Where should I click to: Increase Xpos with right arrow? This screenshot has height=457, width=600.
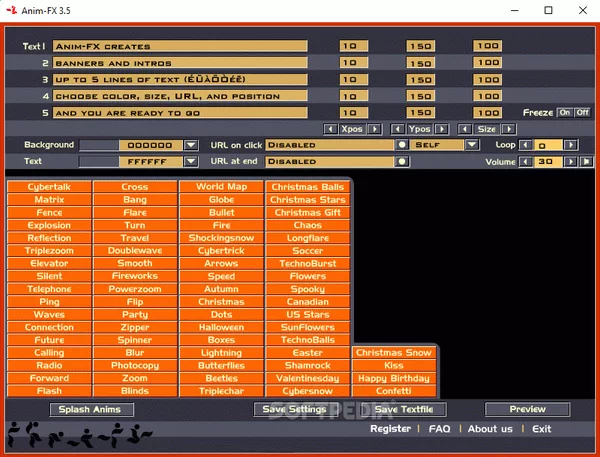tap(375, 129)
